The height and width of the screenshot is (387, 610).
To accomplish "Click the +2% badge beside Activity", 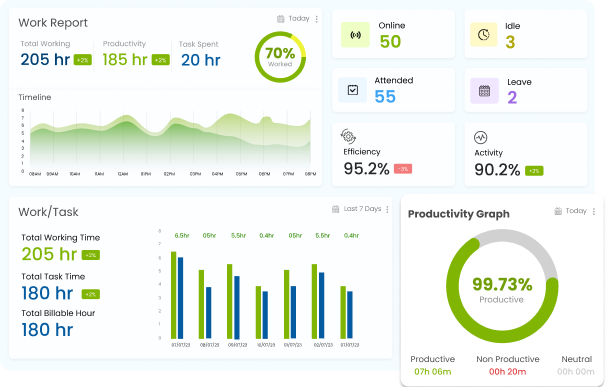I will (x=534, y=171).
